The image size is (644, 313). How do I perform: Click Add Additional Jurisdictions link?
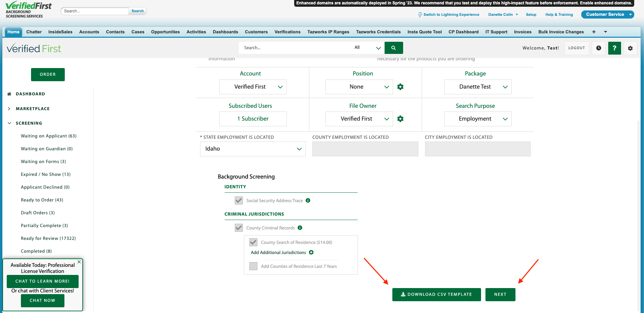[278, 252]
